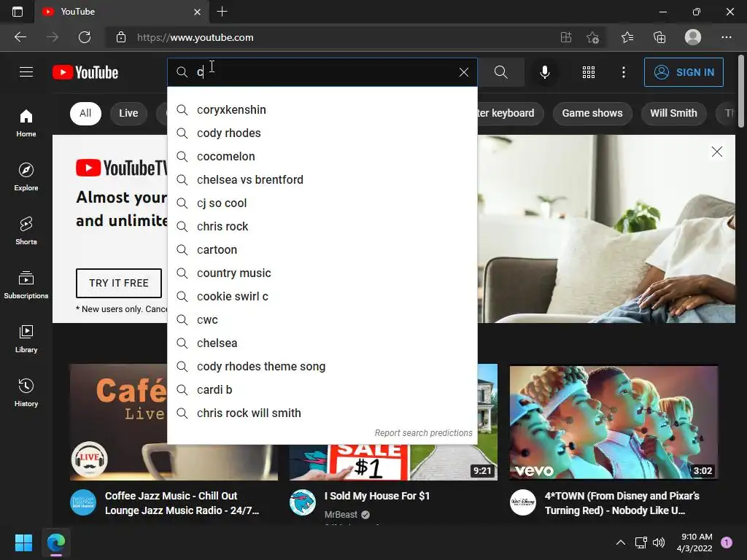747x560 pixels.
Task: Click Microsoft Edge in the taskbar
Action: pyautogui.click(x=55, y=542)
